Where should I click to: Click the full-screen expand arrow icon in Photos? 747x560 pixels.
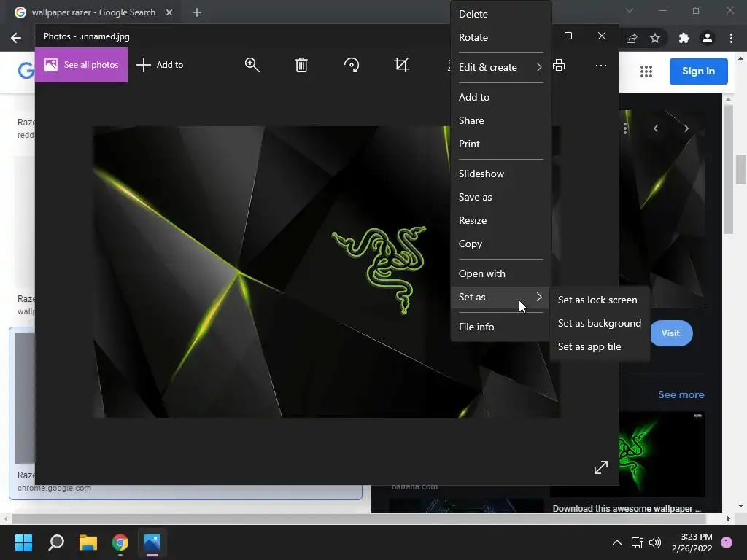click(601, 467)
